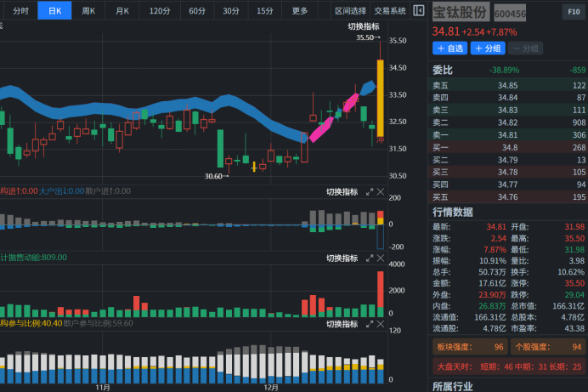Close the 参与比例 indicator panel
This screenshot has width=588, height=392.
point(380,324)
